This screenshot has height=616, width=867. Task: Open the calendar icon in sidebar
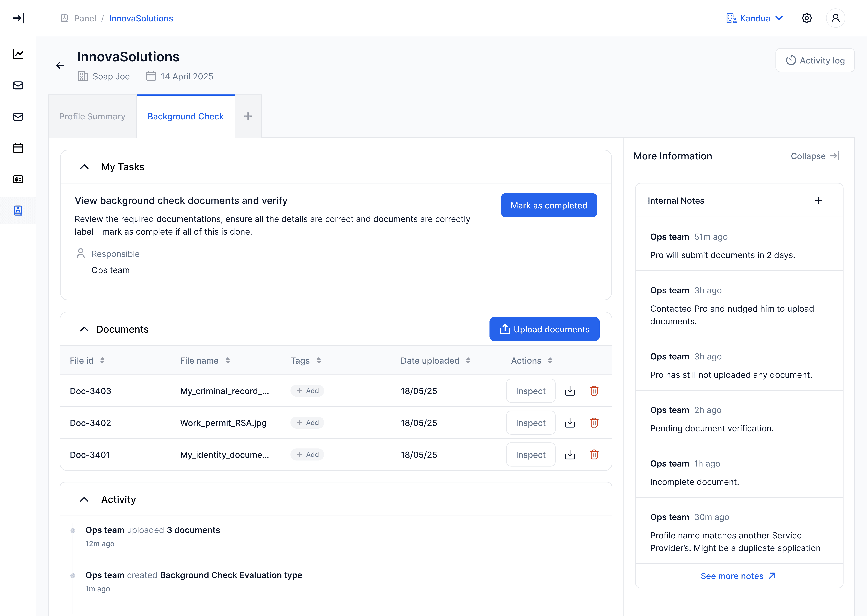(x=18, y=148)
